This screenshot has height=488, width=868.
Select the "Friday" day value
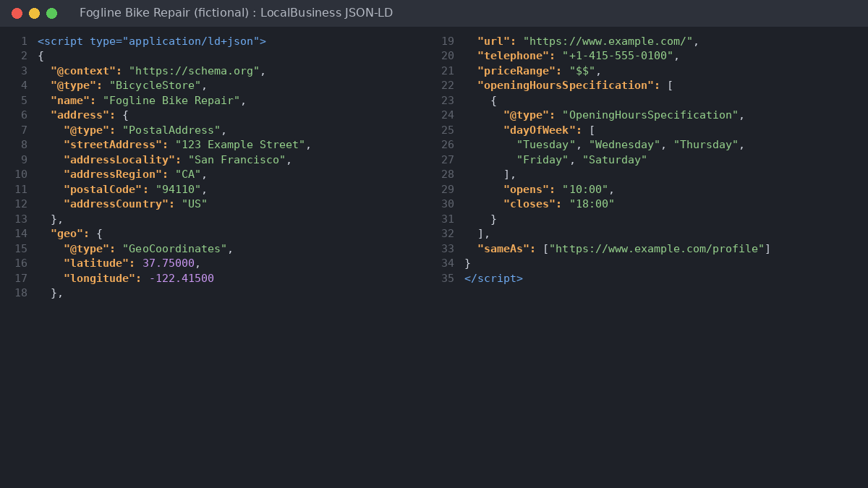[x=542, y=160]
